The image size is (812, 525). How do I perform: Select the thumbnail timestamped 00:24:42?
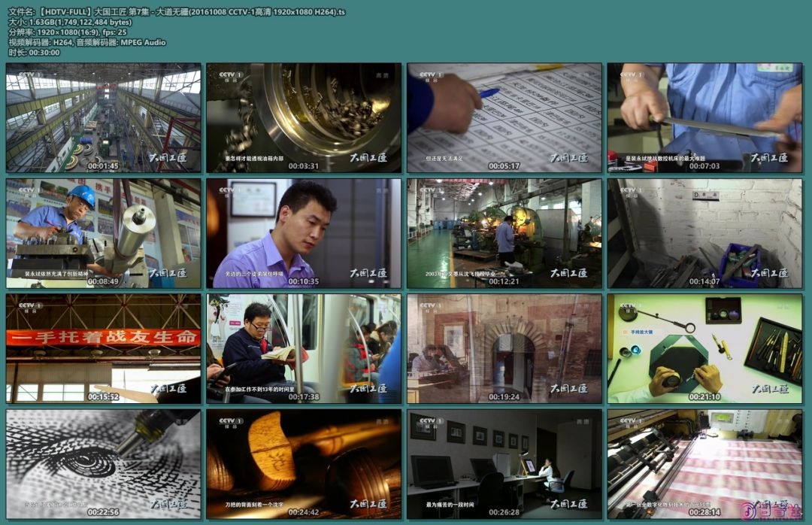point(304,464)
